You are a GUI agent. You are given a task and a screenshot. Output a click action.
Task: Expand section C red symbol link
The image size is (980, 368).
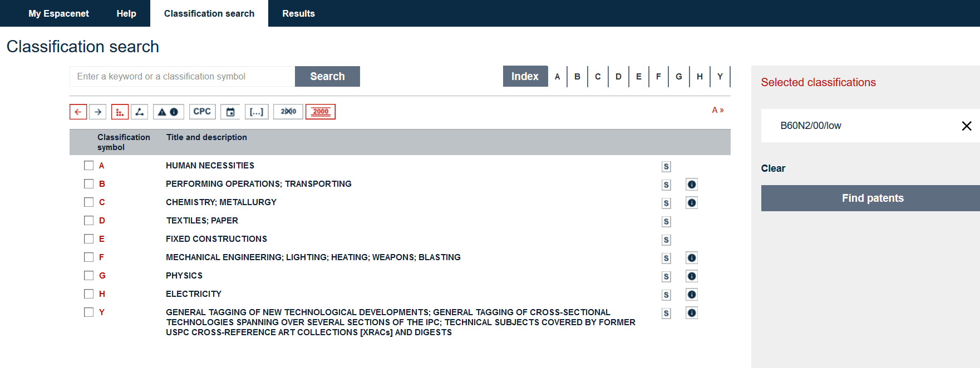pos(102,202)
